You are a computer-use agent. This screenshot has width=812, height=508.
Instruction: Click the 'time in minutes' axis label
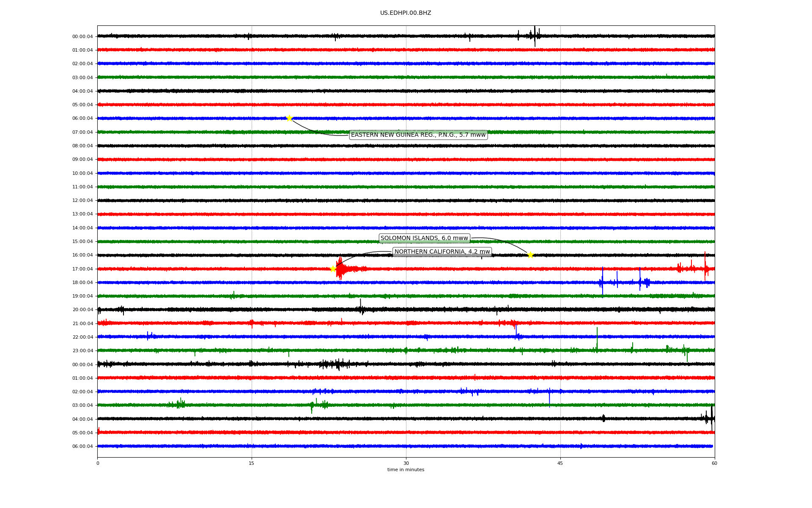click(405, 470)
